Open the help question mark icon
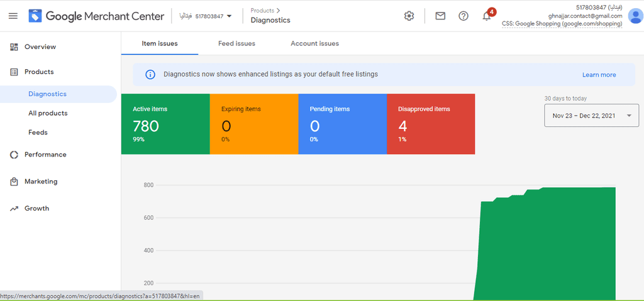This screenshot has width=644, height=301. click(464, 16)
